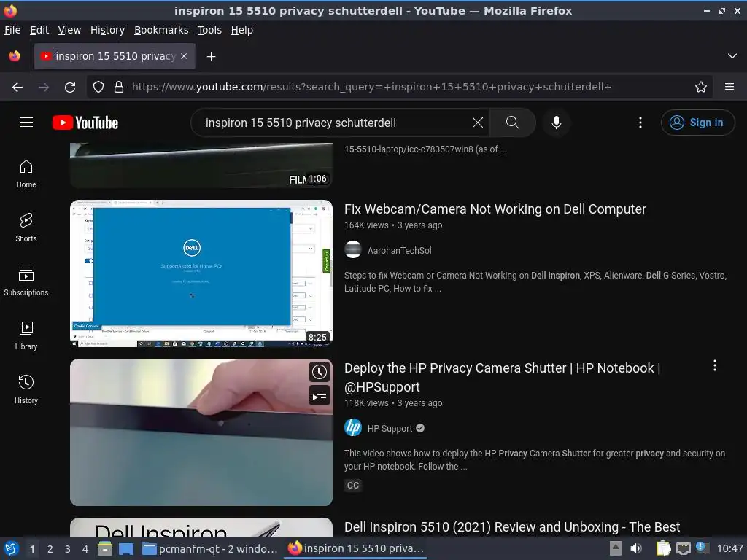Click the AarohanTechSol channel avatar

(x=353, y=249)
